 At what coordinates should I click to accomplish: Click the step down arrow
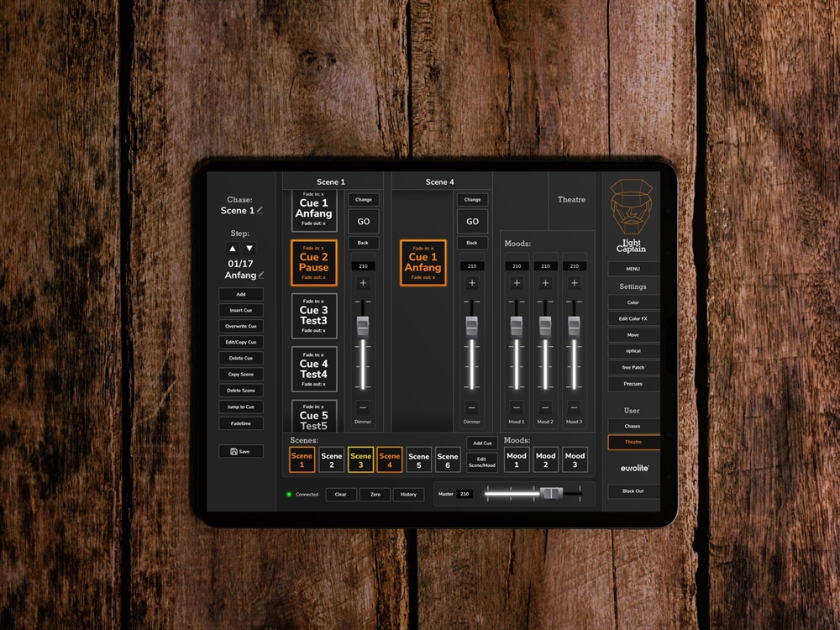point(249,249)
